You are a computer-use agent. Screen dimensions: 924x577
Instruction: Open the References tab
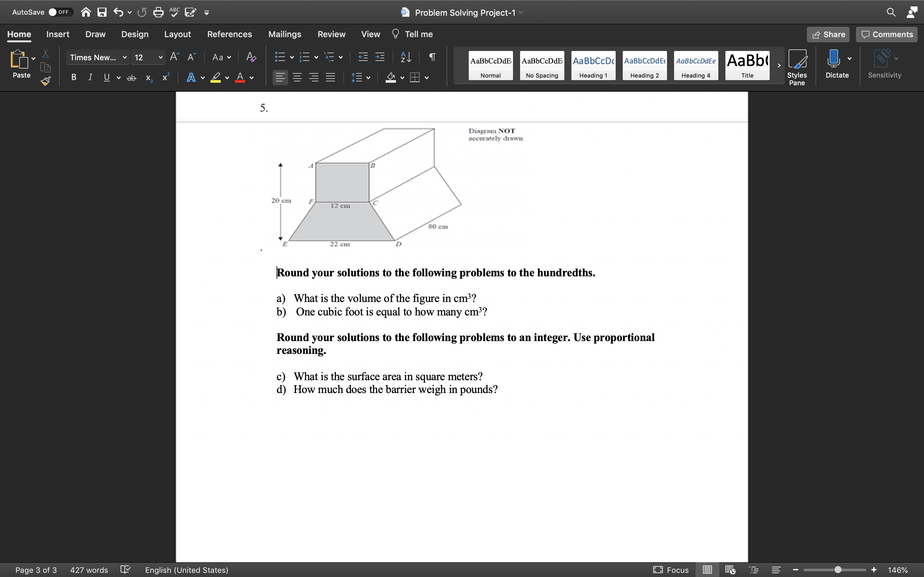tap(229, 34)
